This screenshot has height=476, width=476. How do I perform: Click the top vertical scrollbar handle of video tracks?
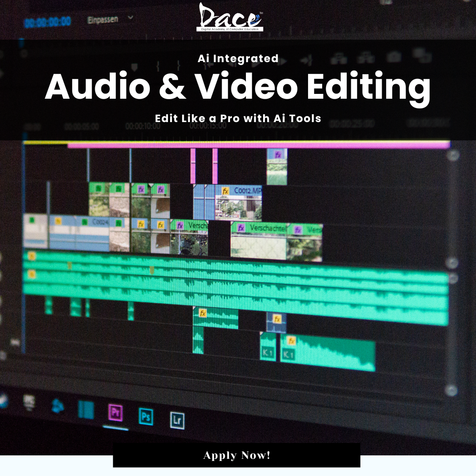coord(453,156)
